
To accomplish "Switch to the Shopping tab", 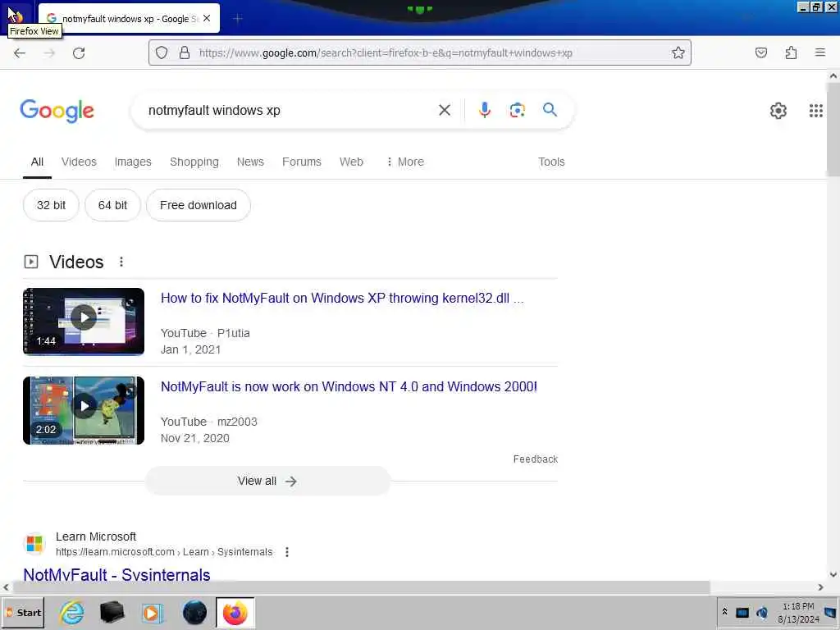I will 194,162.
